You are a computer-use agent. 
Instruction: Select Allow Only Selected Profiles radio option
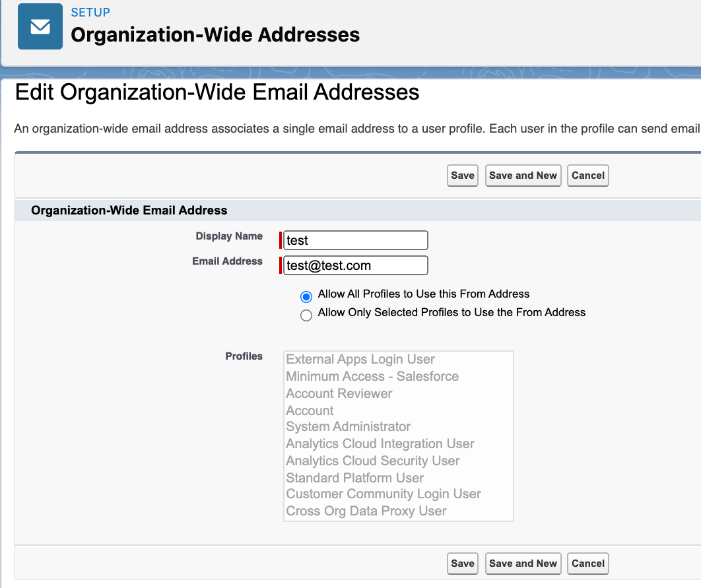306,315
